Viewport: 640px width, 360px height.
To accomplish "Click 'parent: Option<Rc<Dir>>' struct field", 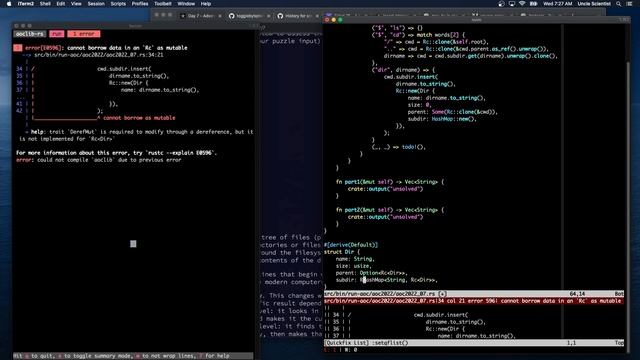I will point(372,273).
